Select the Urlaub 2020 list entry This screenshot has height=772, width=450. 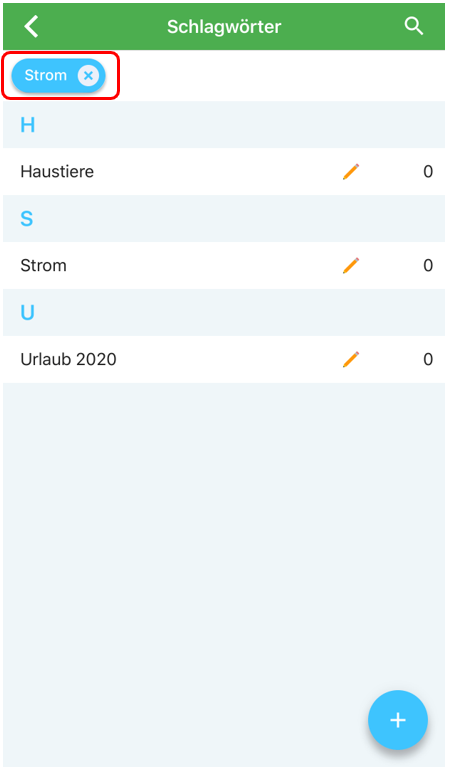(224, 359)
